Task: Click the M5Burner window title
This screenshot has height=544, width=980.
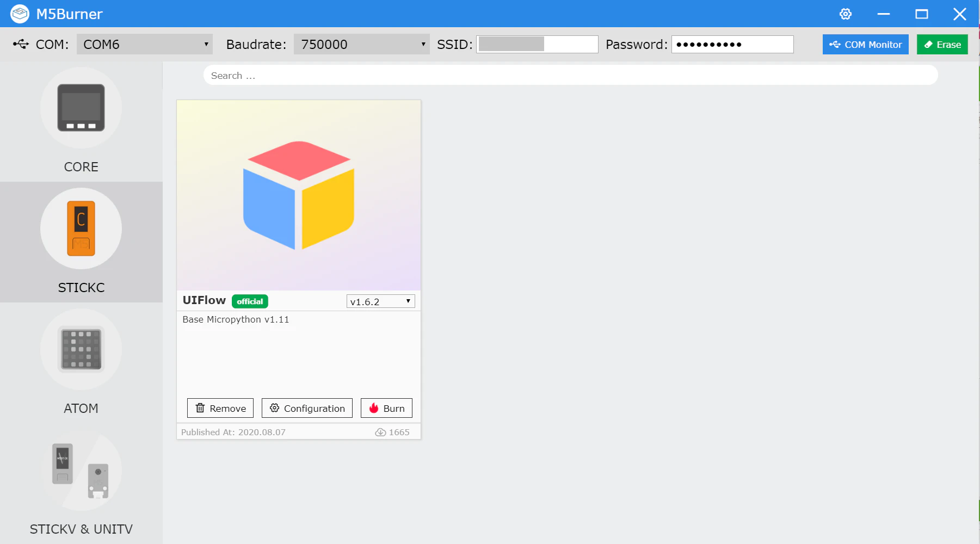Action: click(69, 14)
